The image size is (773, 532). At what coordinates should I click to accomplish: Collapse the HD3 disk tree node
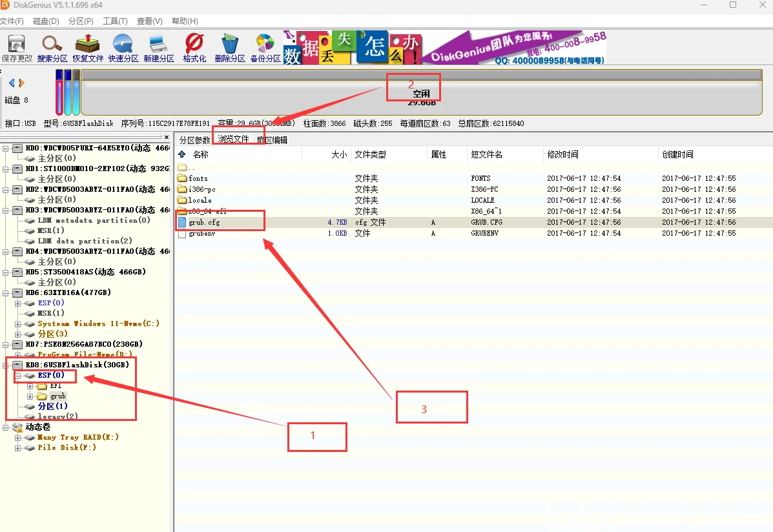point(5,210)
